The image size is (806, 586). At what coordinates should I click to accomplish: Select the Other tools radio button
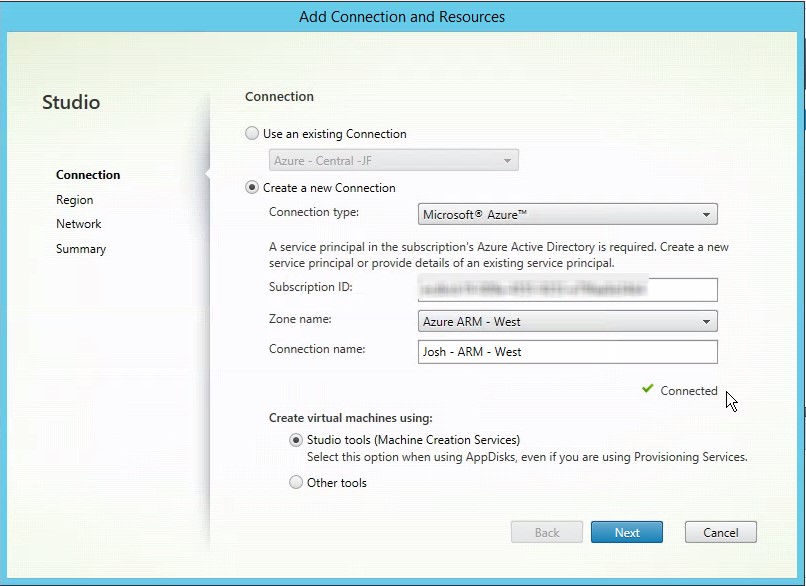[x=296, y=483]
